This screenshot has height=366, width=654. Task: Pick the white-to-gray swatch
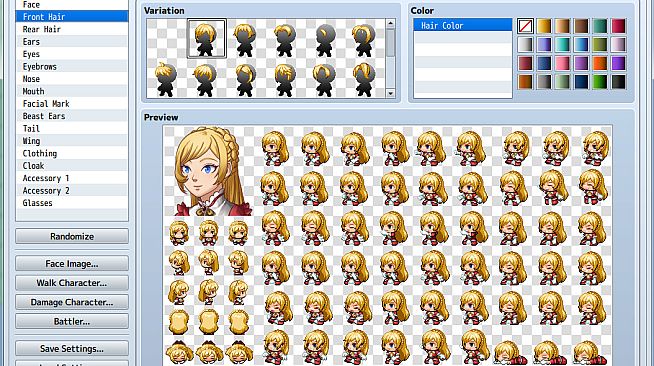pyautogui.click(x=525, y=45)
